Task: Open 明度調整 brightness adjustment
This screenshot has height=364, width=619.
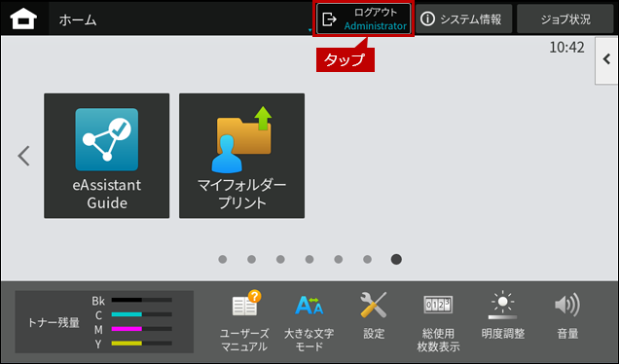Action: click(x=502, y=316)
